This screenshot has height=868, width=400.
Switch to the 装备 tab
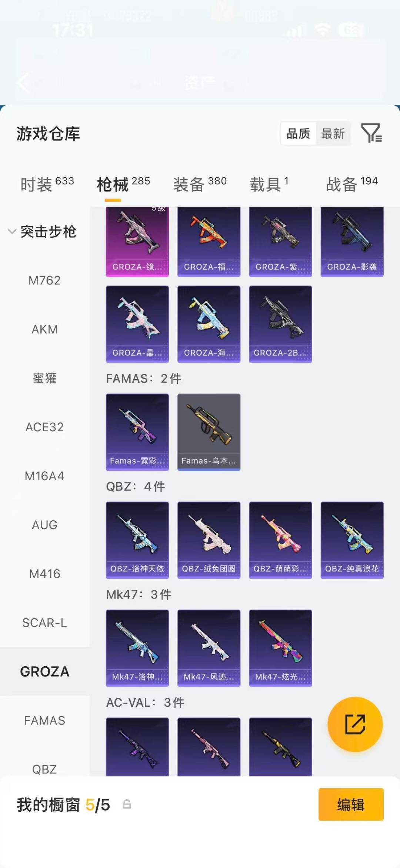click(200, 184)
